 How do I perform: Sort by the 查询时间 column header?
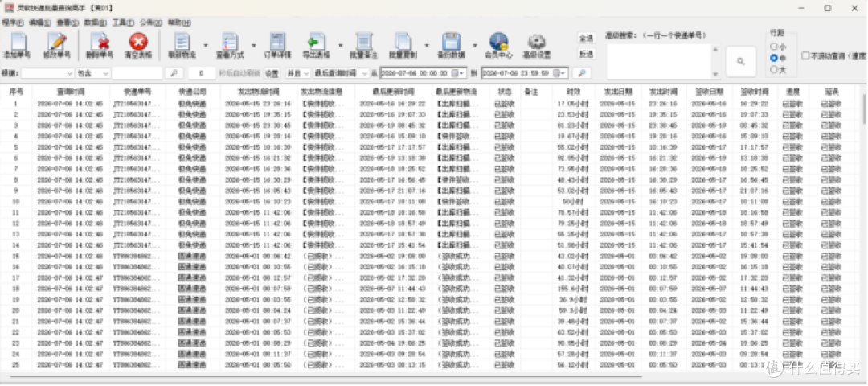pos(71,92)
